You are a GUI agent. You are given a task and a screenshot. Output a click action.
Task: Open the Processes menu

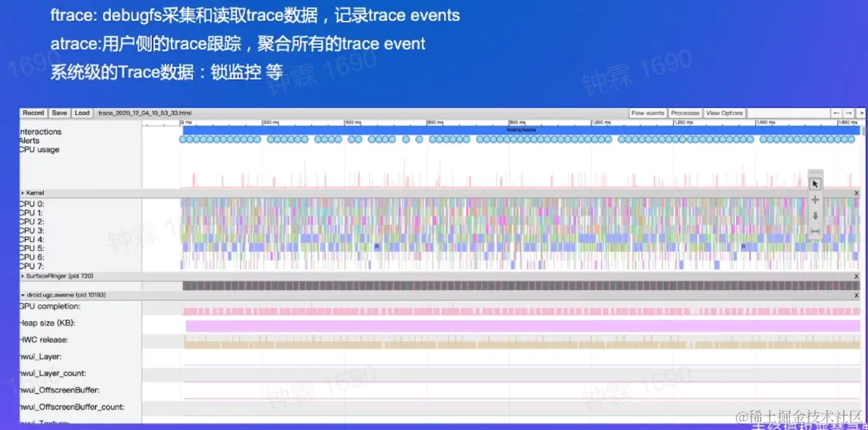[x=685, y=113]
